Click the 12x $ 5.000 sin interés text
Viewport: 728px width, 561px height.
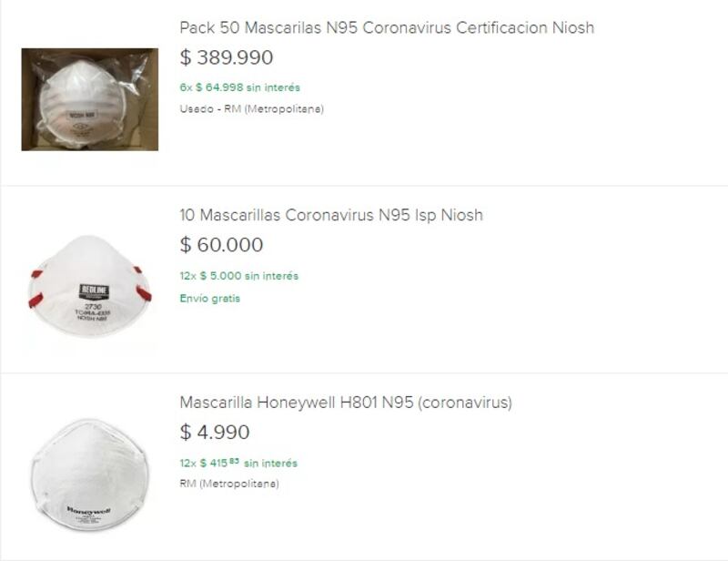coord(239,276)
